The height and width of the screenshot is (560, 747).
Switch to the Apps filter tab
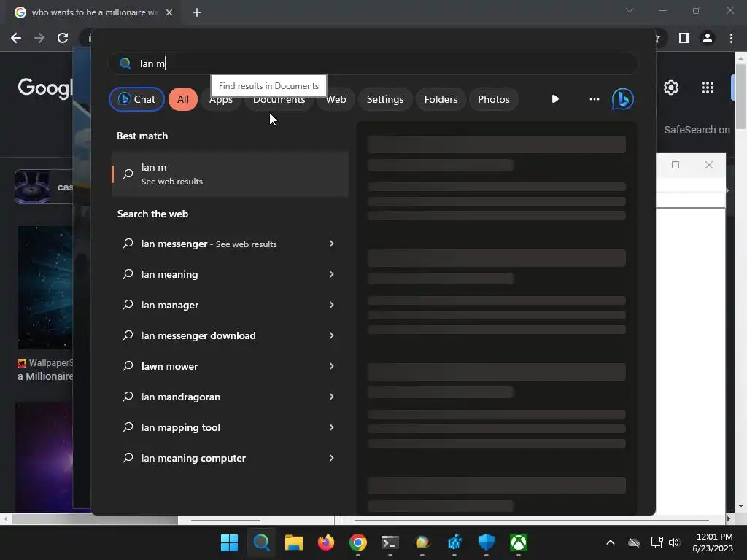(x=220, y=99)
